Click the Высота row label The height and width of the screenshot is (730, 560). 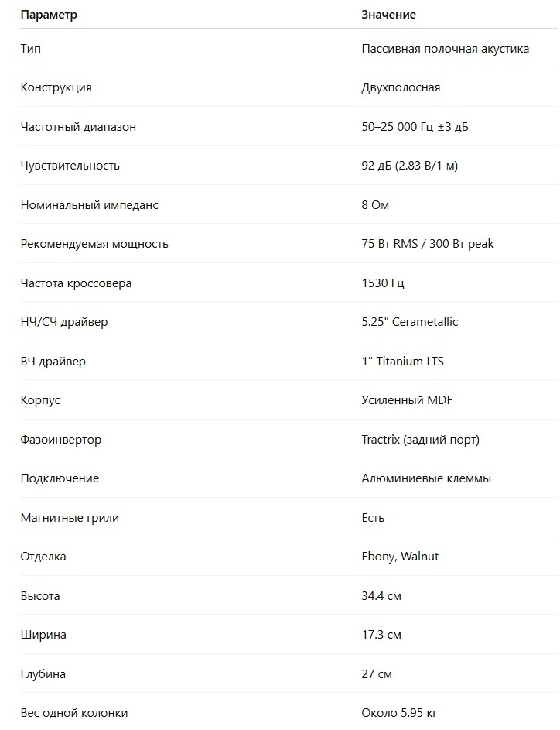(x=40, y=596)
